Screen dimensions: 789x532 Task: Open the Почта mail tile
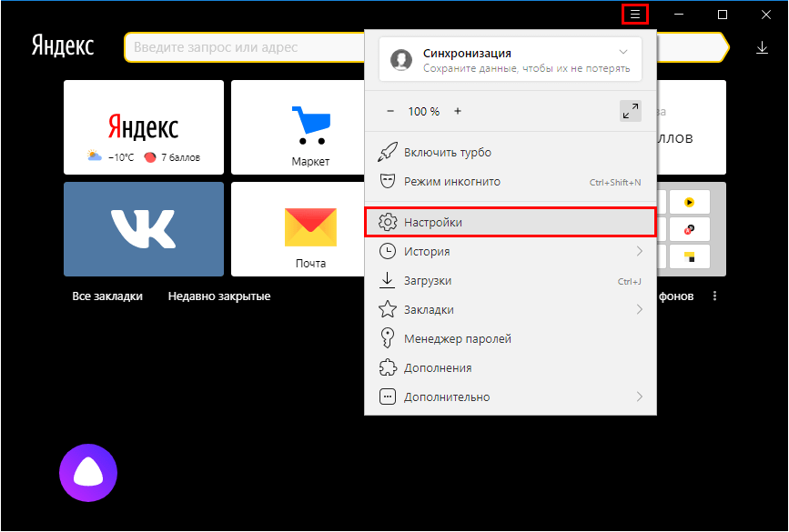pyautogui.click(x=298, y=229)
